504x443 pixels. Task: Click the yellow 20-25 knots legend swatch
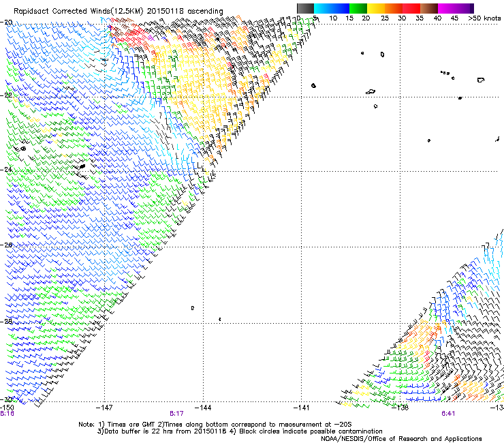click(376, 8)
